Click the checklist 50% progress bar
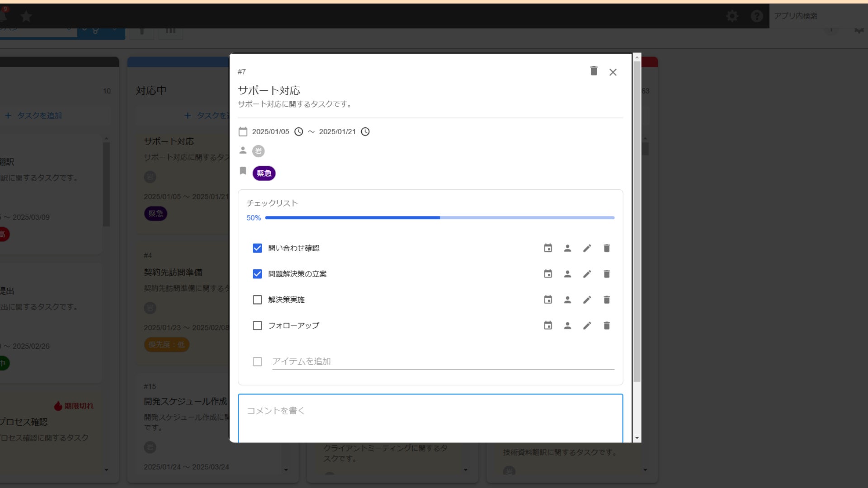The width and height of the screenshot is (868, 488). pyautogui.click(x=439, y=218)
